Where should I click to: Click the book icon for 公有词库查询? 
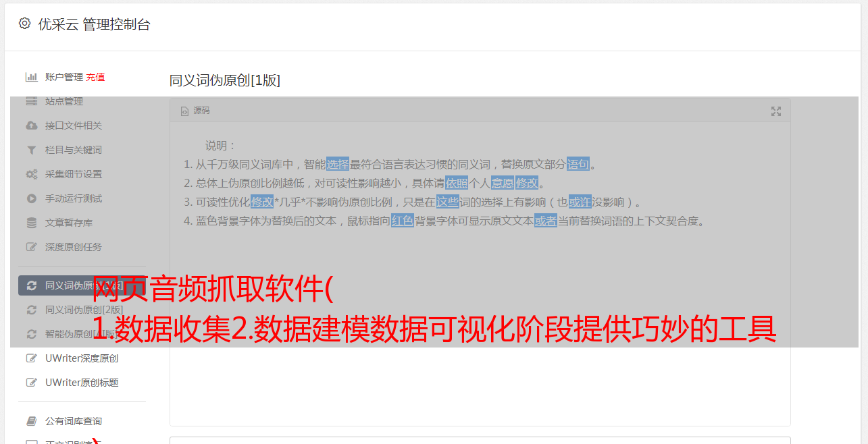click(31, 421)
